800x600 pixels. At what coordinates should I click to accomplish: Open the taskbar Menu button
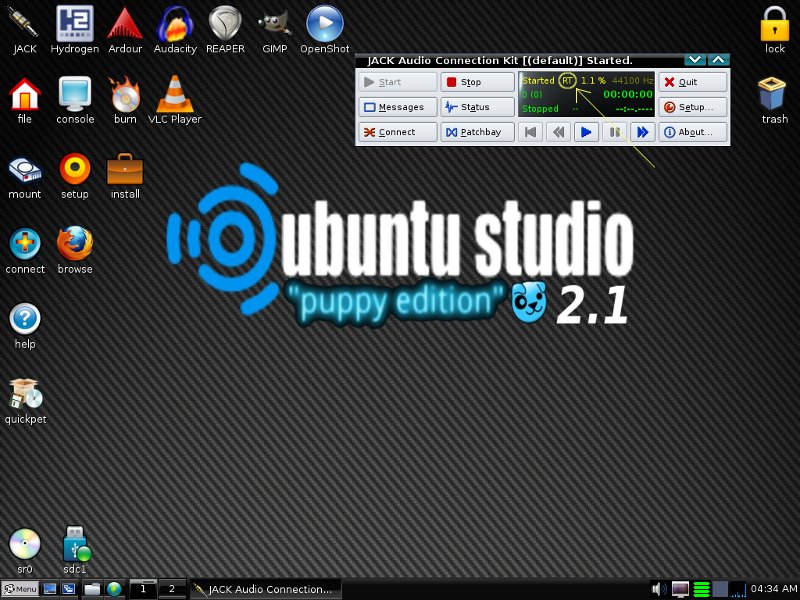coord(19,589)
